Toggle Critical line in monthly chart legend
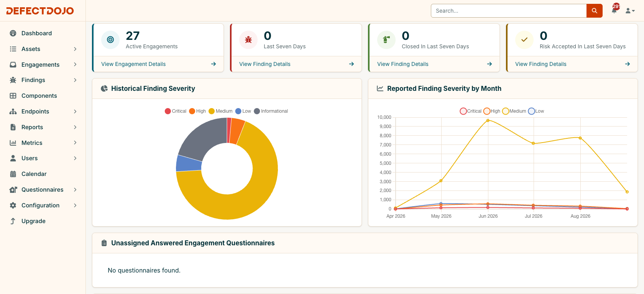The width and height of the screenshot is (644, 294). 471,111
